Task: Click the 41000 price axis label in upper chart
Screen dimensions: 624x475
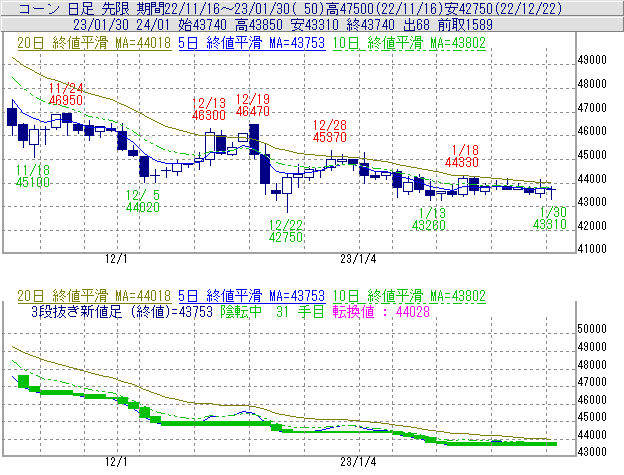Action: click(x=592, y=249)
